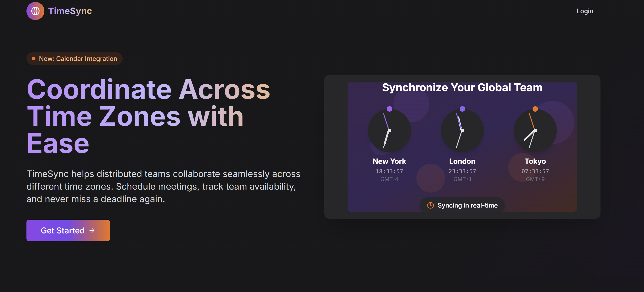Click the Tokyo clock face
The image size is (644, 292).
pyautogui.click(x=535, y=131)
